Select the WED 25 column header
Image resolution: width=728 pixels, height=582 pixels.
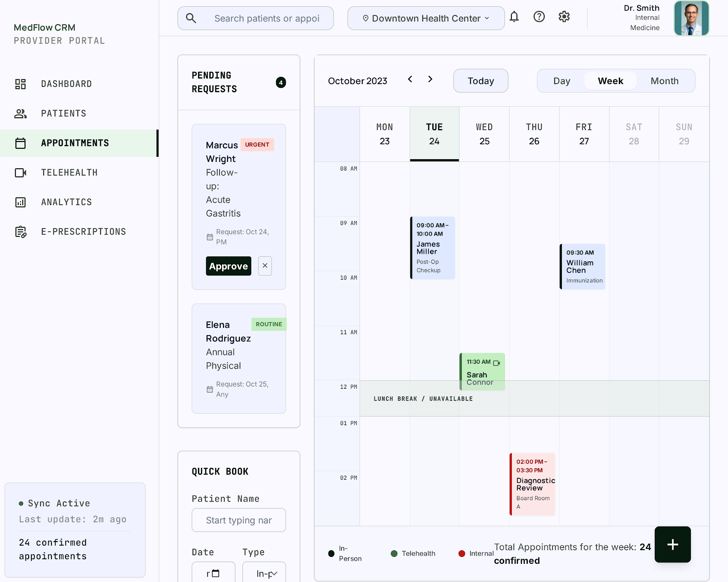(484, 134)
